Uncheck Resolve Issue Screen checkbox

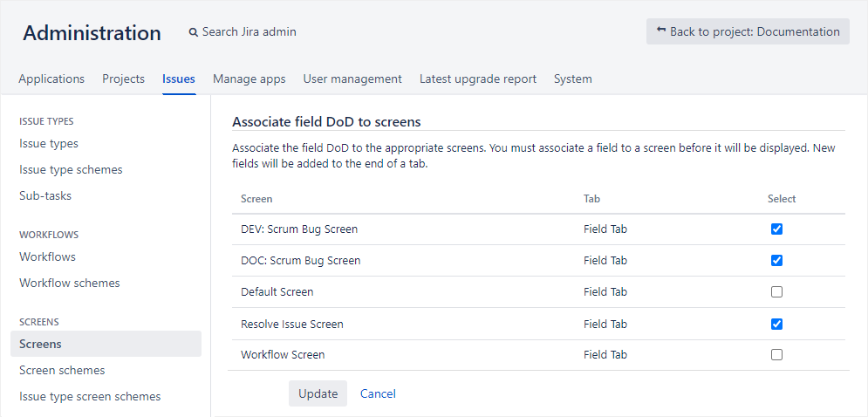pos(776,324)
